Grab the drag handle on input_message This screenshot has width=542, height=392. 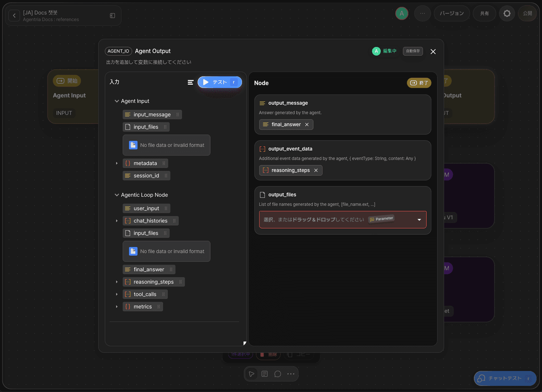tap(177, 114)
